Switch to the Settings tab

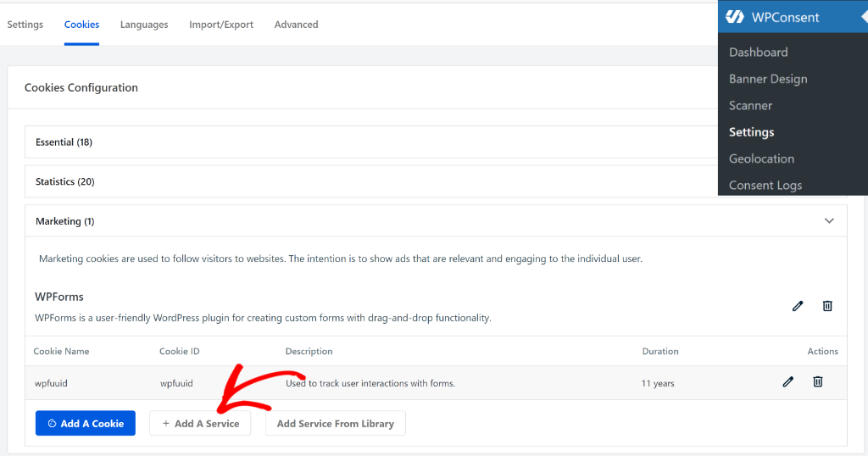coord(25,25)
